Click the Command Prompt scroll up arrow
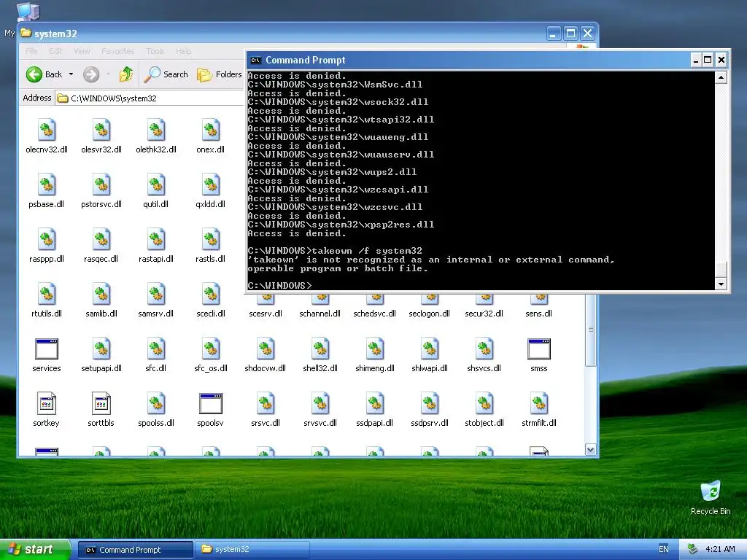This screenshot has width=747, height=560. point(721,77)
